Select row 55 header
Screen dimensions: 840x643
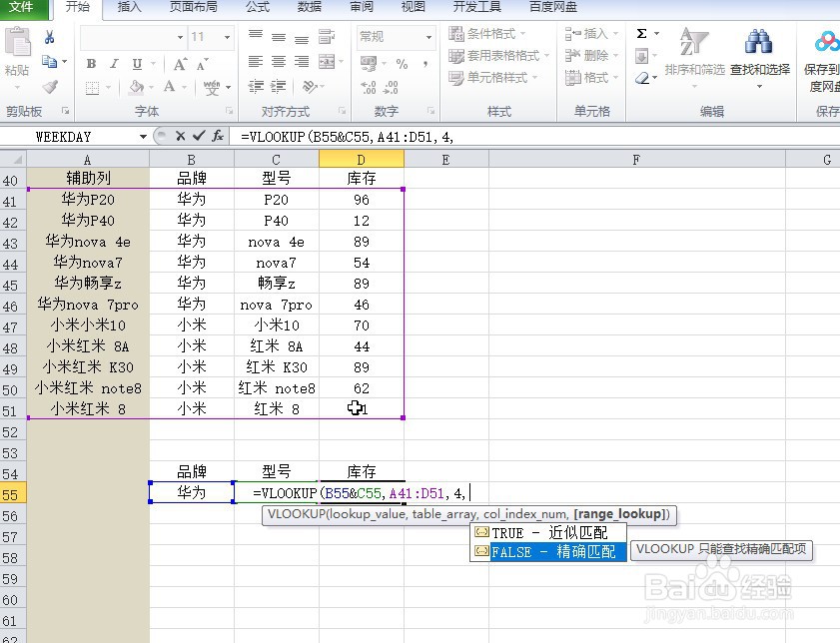point(13,494)
